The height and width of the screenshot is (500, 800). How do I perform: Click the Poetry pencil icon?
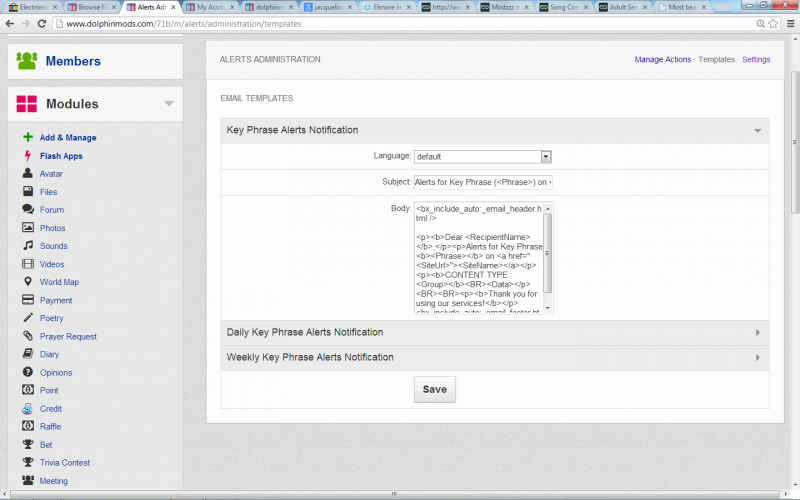tap(28, 318)
